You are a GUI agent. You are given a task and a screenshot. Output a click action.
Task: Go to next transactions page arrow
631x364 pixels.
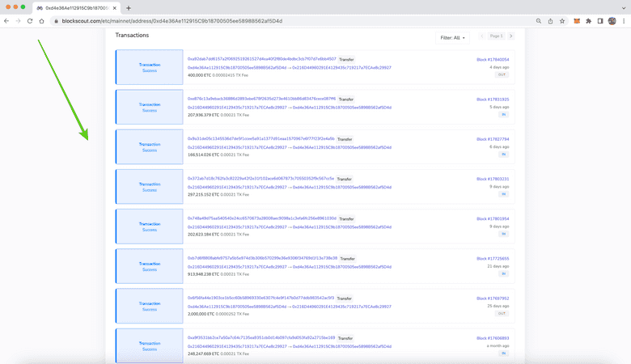(x=511, y=36)
